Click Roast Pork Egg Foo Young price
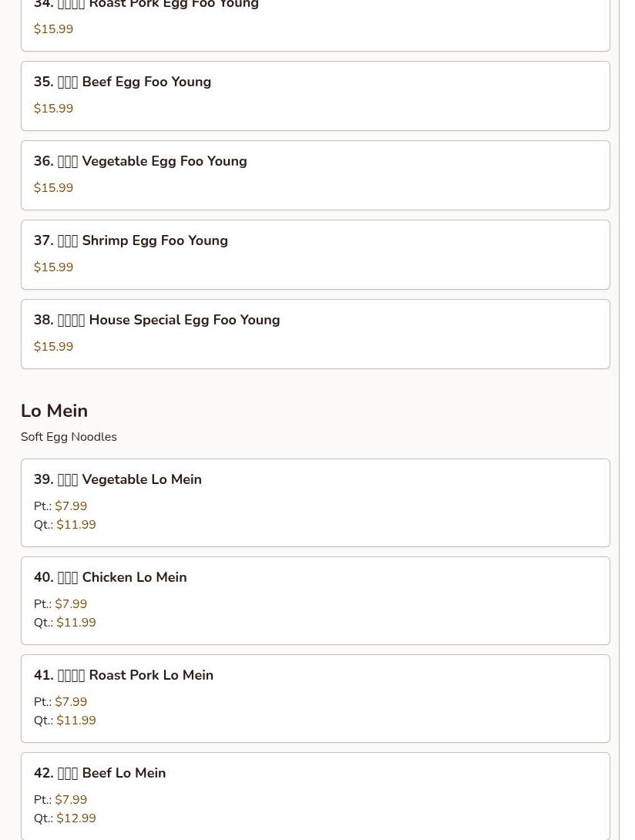Screen dimensions: 635x840 pos(54,29)
